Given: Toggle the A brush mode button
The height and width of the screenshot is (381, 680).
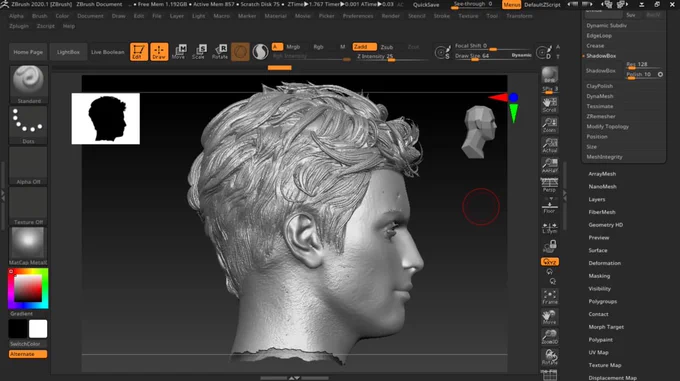Looking at the screenshot, I should point(277,46).
